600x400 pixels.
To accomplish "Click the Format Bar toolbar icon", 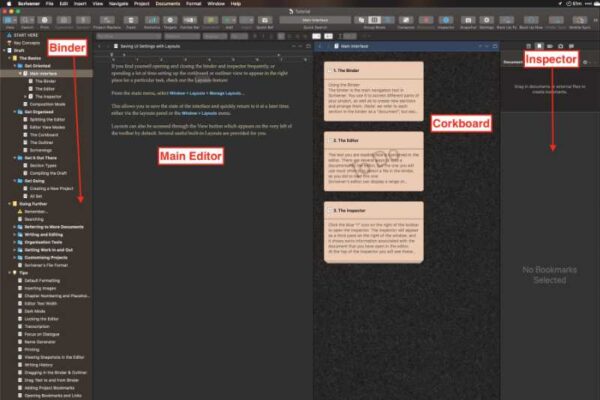I will pos(189,20).
